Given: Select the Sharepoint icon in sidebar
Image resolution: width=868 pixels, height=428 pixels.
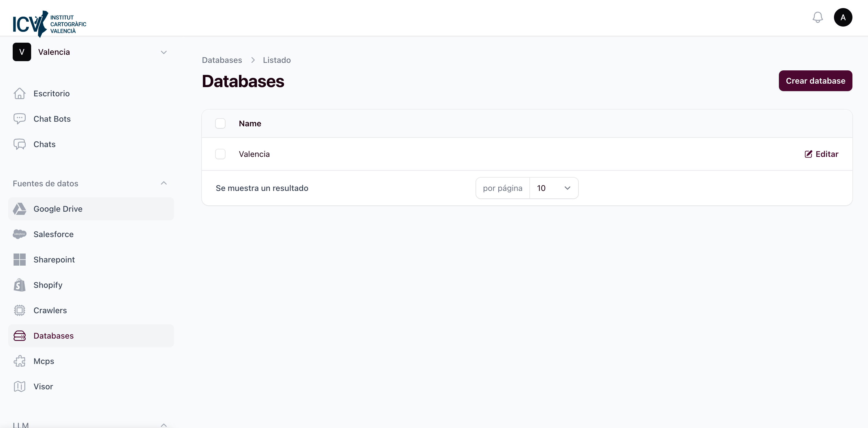Looking at the screenshot, I should pyautogui.click(x=20, y=260).
